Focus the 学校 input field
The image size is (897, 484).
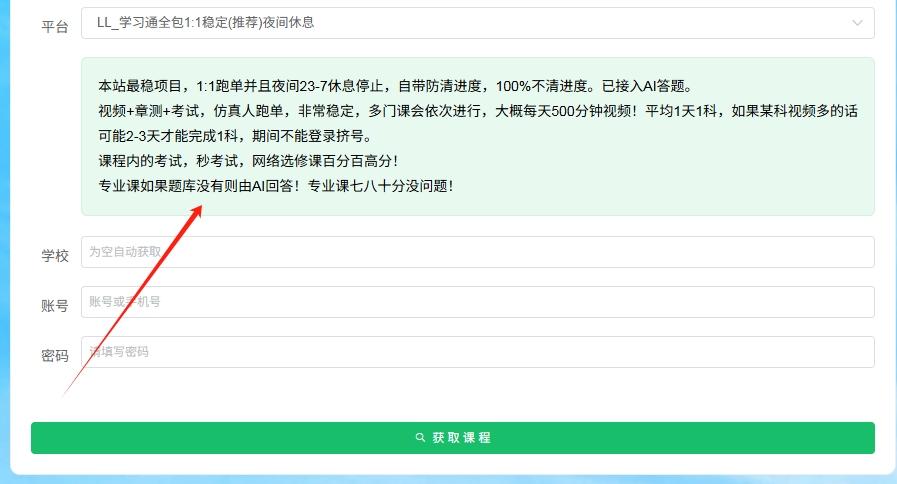[x=477, y=252]
